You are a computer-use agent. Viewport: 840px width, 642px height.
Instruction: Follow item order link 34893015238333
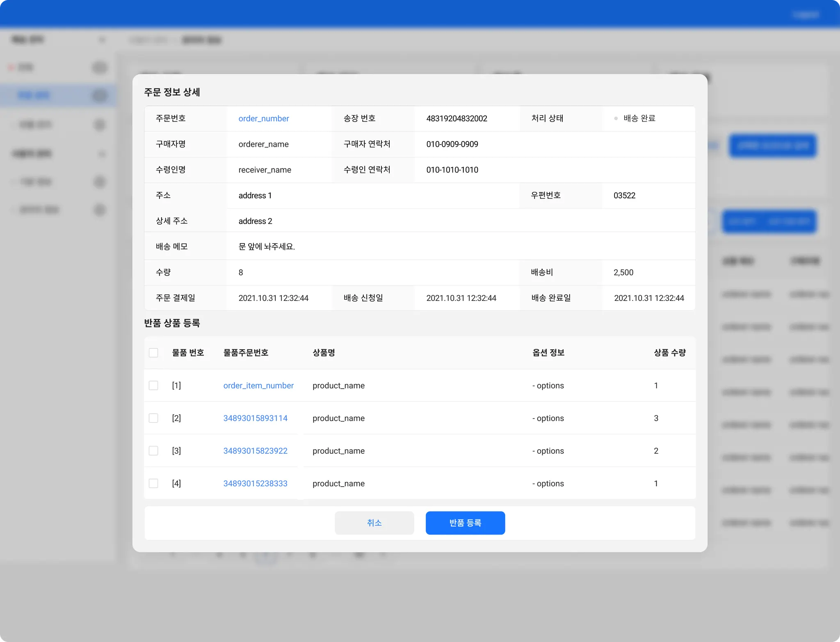click(255, 483)
